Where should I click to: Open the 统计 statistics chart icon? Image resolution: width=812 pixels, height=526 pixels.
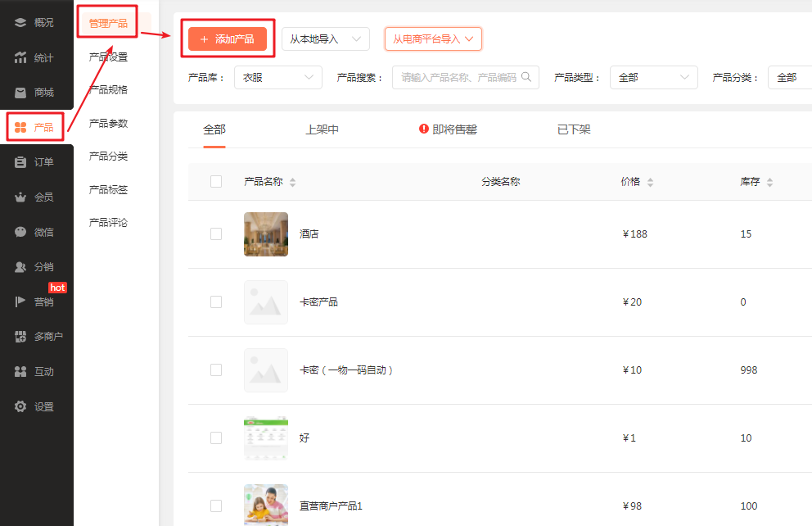click(20, 57)
